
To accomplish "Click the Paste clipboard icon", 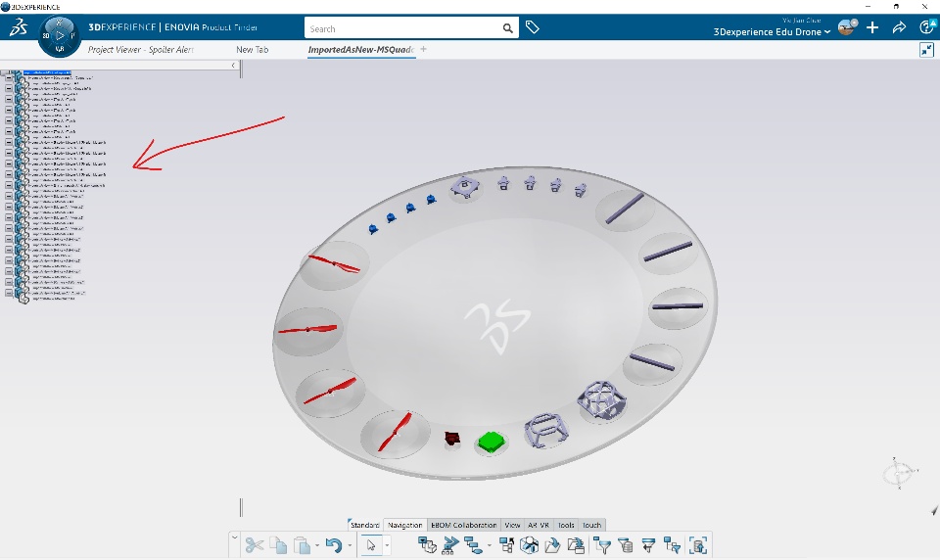I will pos(302,545).
